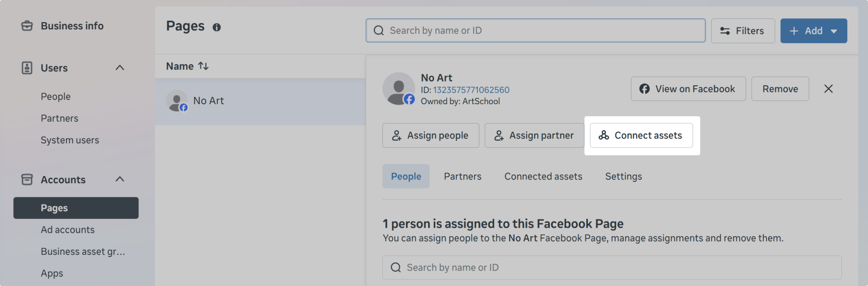This screenshot has height=286, width=868.
Task: Open System users in sidebar
Action: tap(70, 140)
